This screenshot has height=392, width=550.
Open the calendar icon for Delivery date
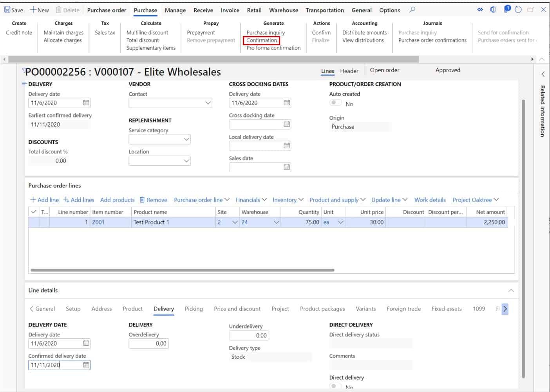pos(86,103)
